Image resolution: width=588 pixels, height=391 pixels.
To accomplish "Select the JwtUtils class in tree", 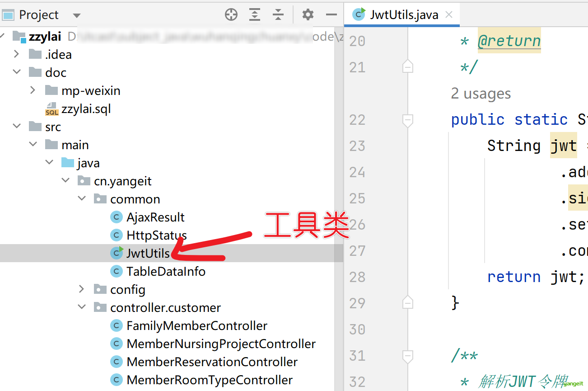I will pos(148,254).
